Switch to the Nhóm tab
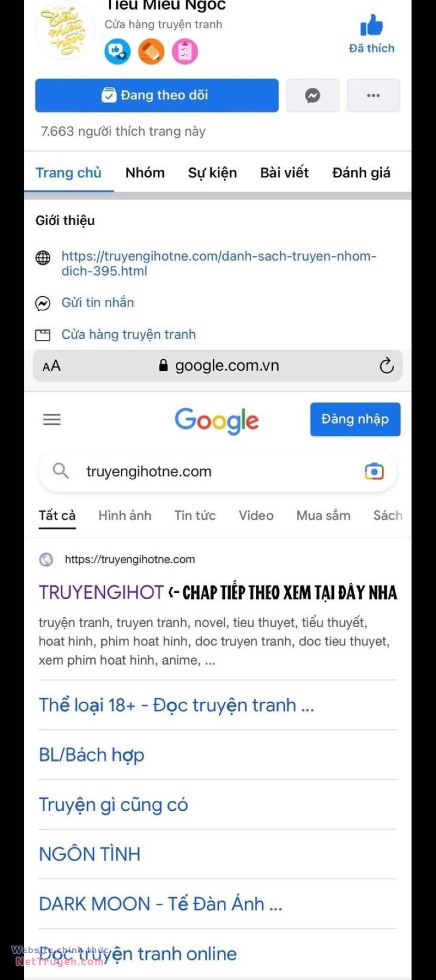 coord(145,173)
